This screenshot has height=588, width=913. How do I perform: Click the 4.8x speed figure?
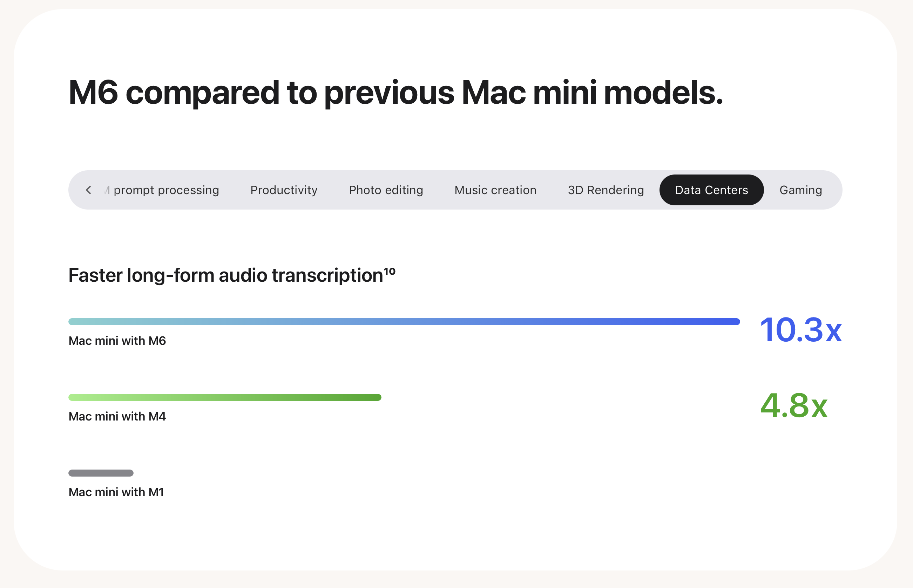(794, 405)
